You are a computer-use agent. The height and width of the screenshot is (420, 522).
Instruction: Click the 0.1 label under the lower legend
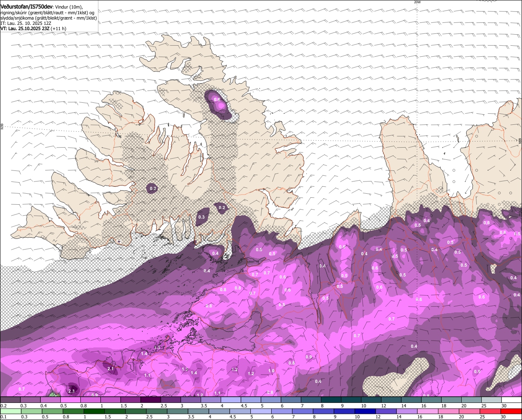(4, 417)
